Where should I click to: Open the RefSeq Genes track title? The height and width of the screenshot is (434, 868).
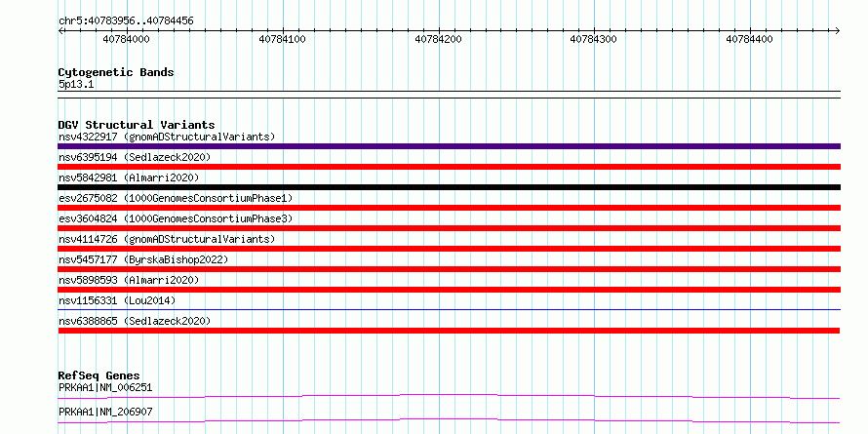[99, 375]
